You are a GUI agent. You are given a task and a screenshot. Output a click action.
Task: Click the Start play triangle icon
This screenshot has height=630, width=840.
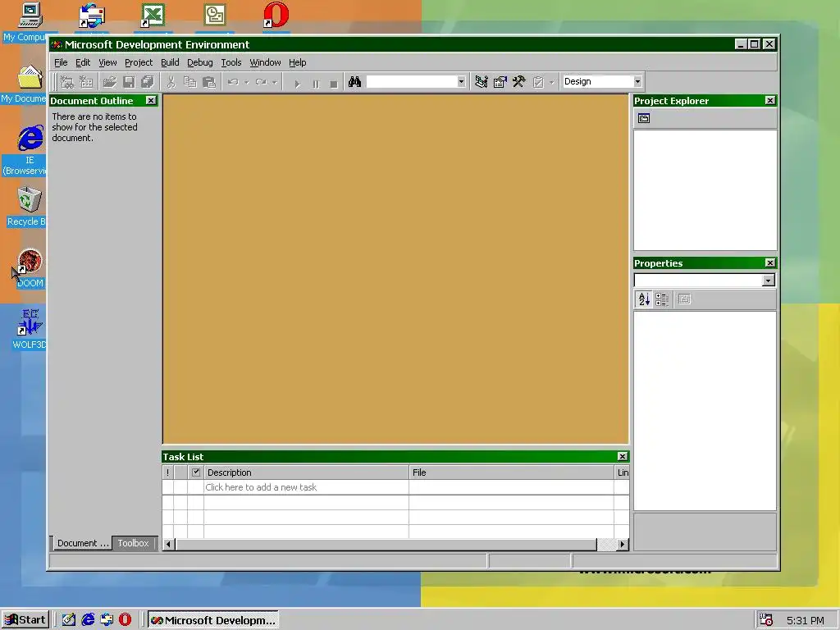point(297,83)
